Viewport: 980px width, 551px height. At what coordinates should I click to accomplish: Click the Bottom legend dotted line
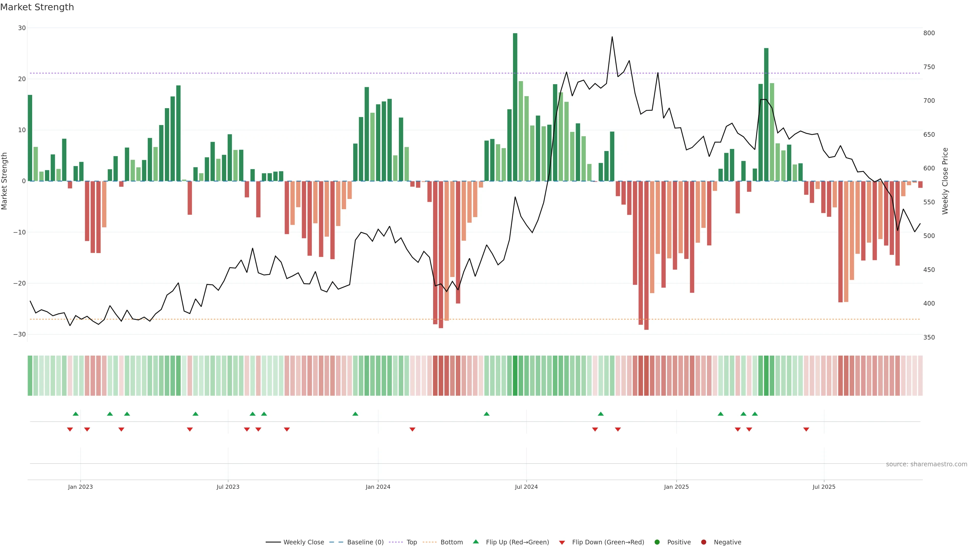tap(430, 542)
